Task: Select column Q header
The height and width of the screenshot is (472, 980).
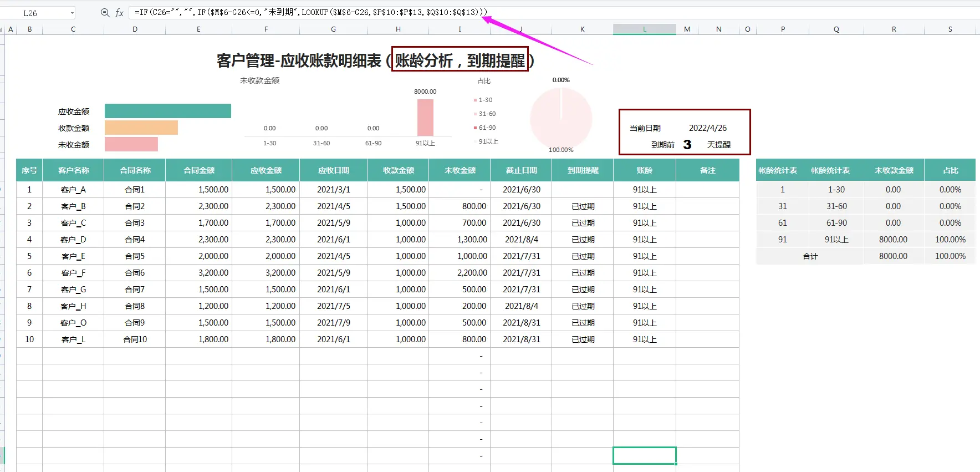Action: 836,29
